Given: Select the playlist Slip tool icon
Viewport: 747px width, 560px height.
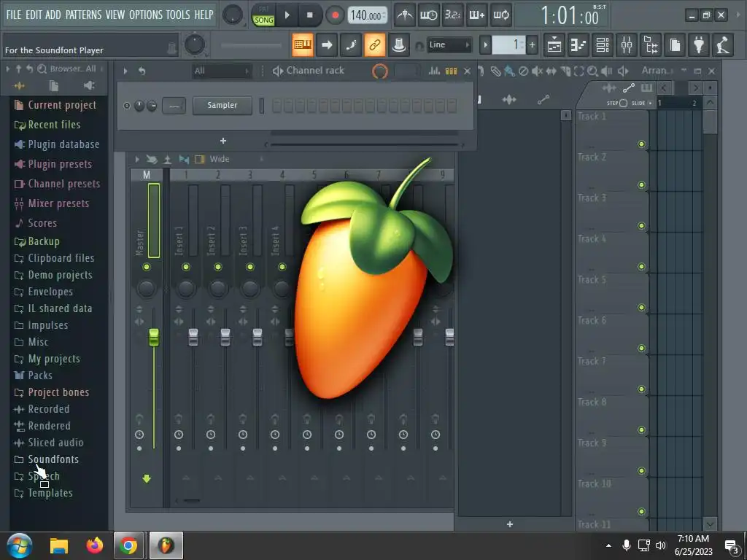Looking at the screenshot, I should (551, 71).
